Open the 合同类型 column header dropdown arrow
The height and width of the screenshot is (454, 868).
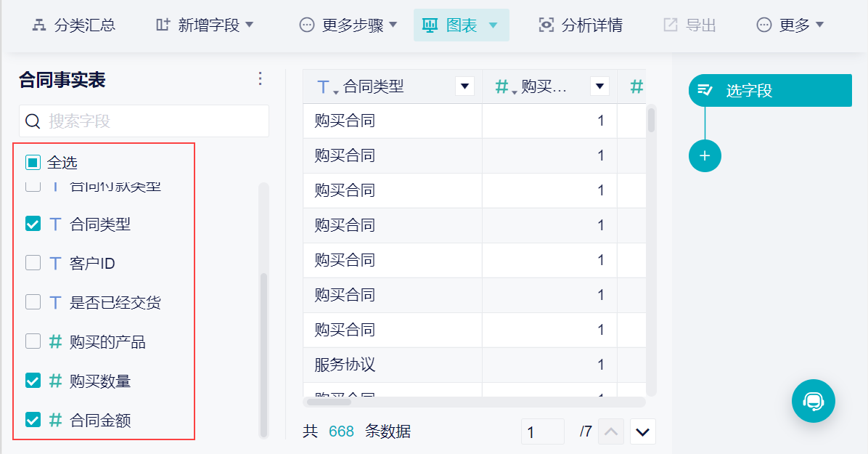464,86
